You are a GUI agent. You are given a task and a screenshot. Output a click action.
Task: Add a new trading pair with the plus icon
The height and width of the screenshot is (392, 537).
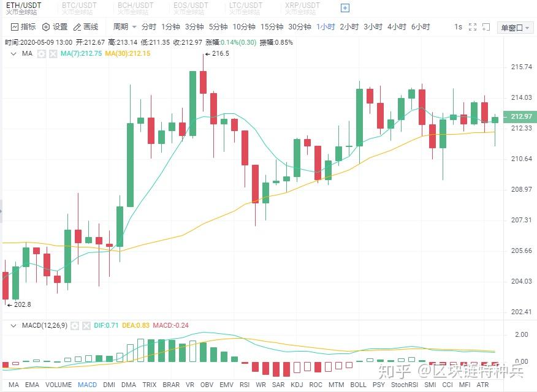coord(344,8)
